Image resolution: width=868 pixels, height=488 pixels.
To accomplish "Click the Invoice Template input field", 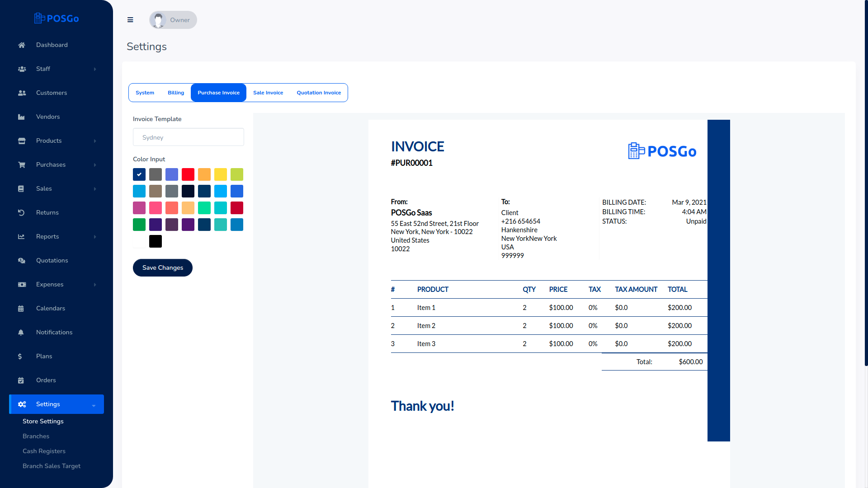I will click(188, 138).
